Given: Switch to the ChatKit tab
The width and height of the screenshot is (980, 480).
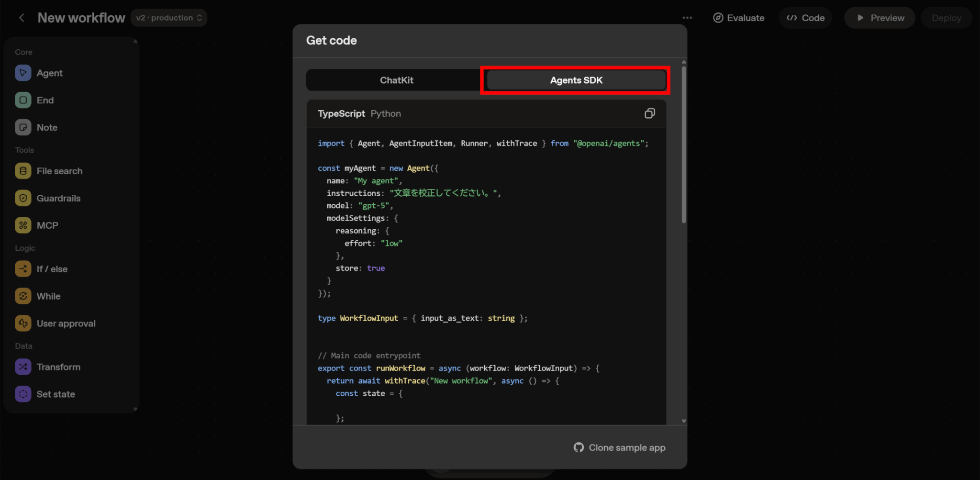Looking at the screenshot, I should 396,80.
